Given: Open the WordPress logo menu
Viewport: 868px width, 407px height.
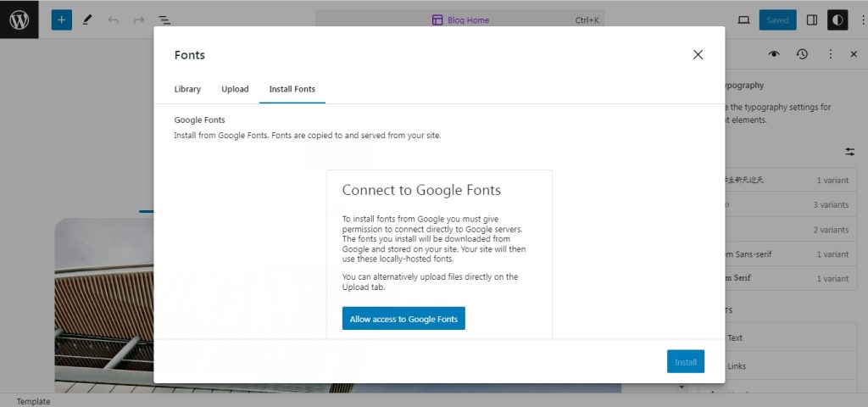Looking at the screenshot, I should click(x=19, y=20).
